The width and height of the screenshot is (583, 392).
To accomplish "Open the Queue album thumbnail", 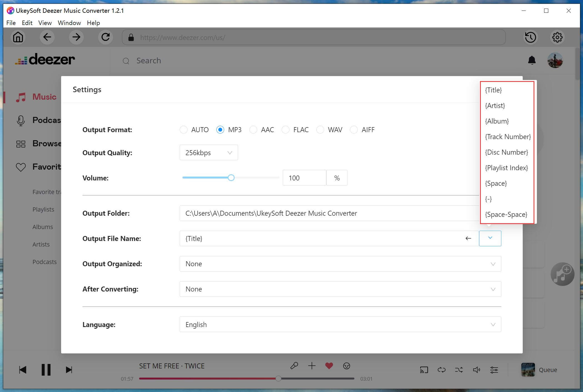I will pyautogui.click(x=528, y=370).
